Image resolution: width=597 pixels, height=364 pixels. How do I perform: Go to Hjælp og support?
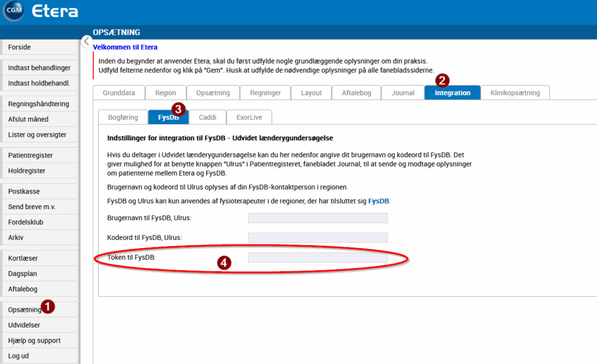(39, 340)
